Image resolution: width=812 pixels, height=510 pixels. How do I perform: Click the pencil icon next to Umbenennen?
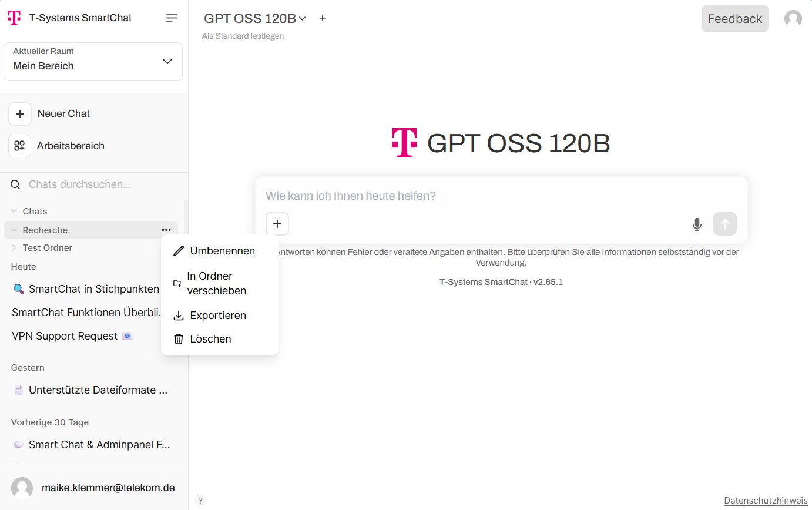coord(179,251)
